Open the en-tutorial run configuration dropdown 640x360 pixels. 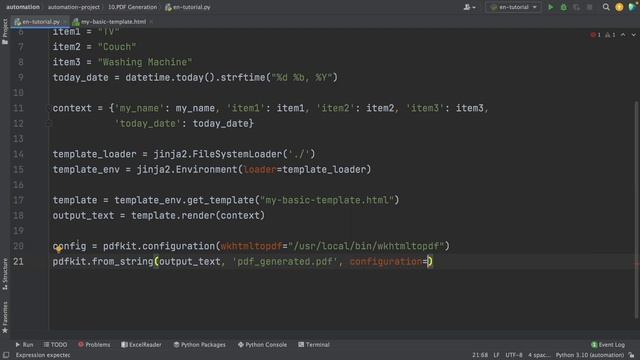[513, 7]
